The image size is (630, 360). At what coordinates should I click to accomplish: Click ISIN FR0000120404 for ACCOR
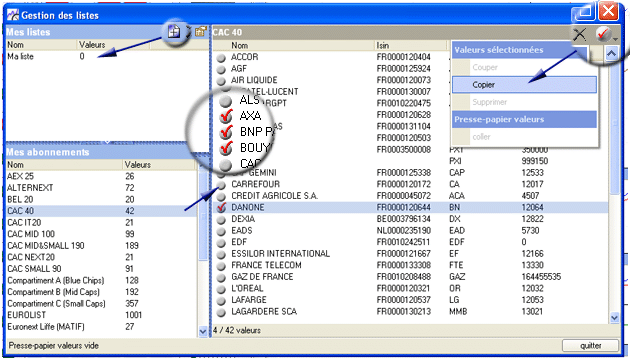pyautogui.click(x=403, y=57)
